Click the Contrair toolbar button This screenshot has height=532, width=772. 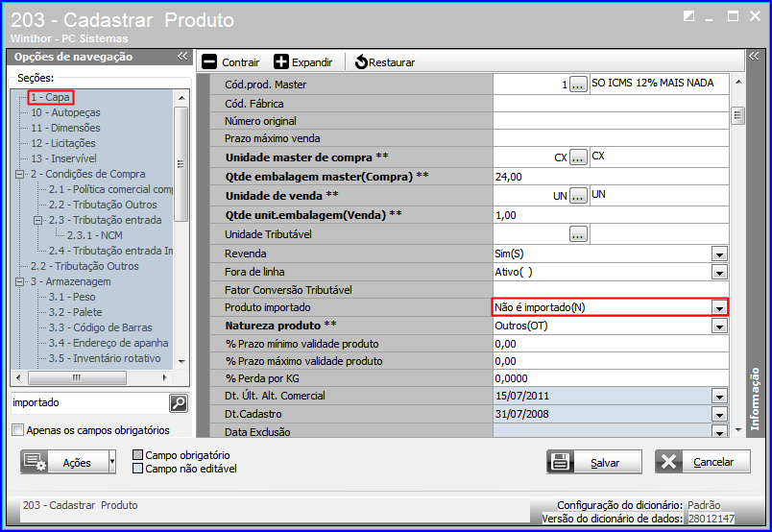230,62
